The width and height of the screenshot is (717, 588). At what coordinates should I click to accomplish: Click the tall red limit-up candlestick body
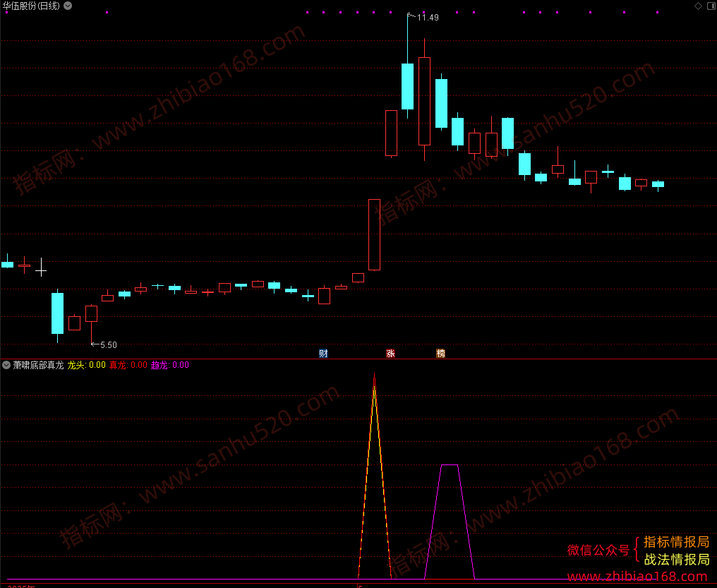click(x=374, y=234)
